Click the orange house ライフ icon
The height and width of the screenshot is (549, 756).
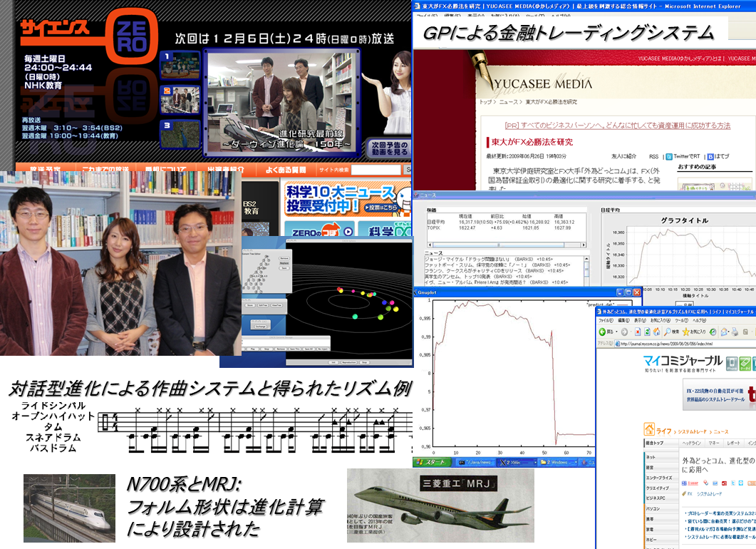click(649, 429)
